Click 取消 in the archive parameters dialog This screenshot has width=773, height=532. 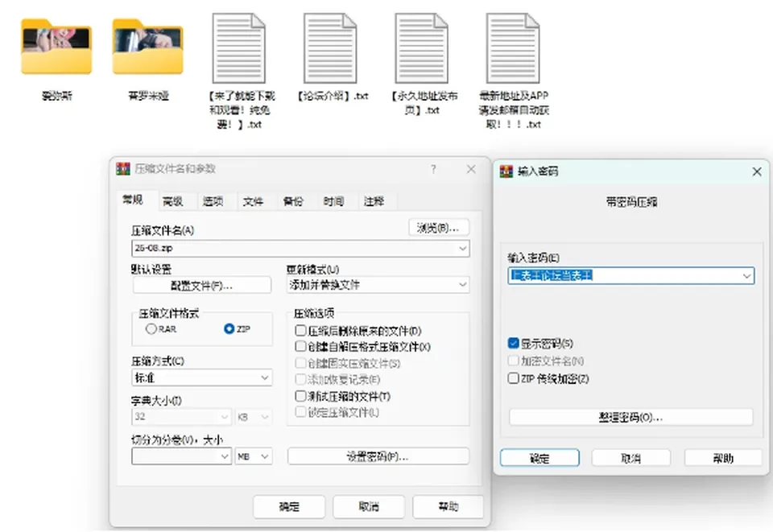pos(369,506)
